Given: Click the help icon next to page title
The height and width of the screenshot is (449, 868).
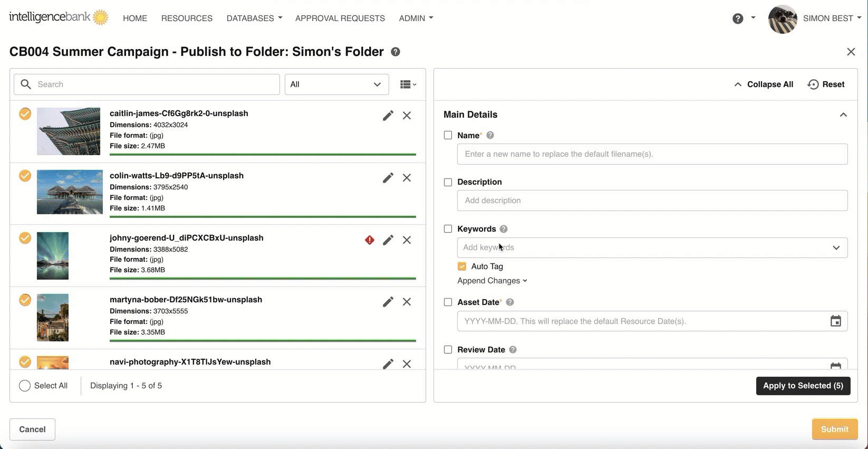Looking at the screenshot, I should (x=396, y=52).
